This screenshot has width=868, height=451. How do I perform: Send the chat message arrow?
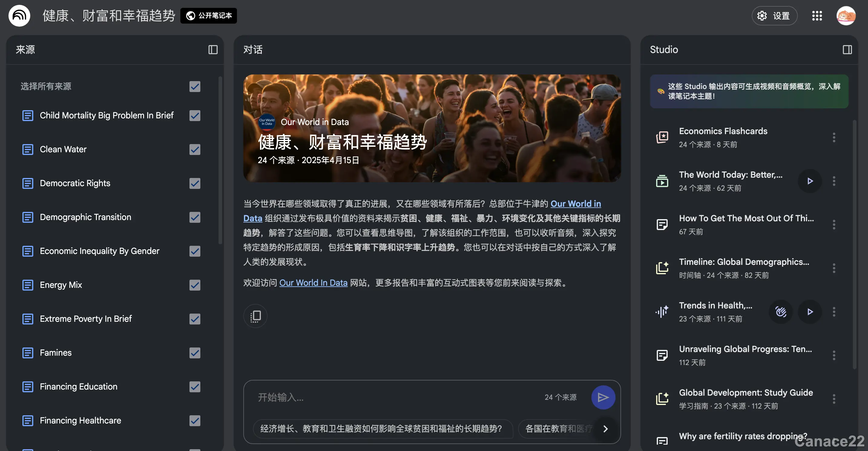coord(603,397)
